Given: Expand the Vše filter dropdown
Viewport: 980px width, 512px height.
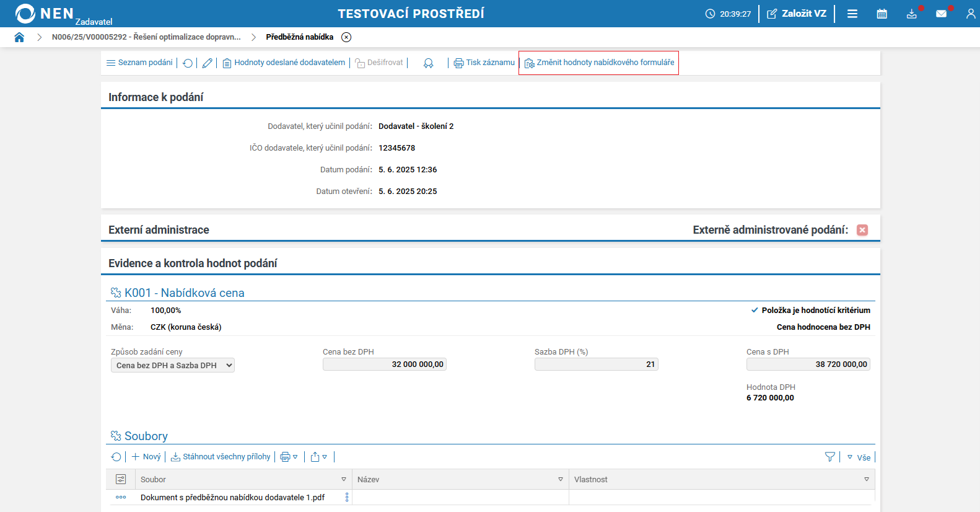Looking at the screenshot, I should pyautogui.click(x=859, y=457).
